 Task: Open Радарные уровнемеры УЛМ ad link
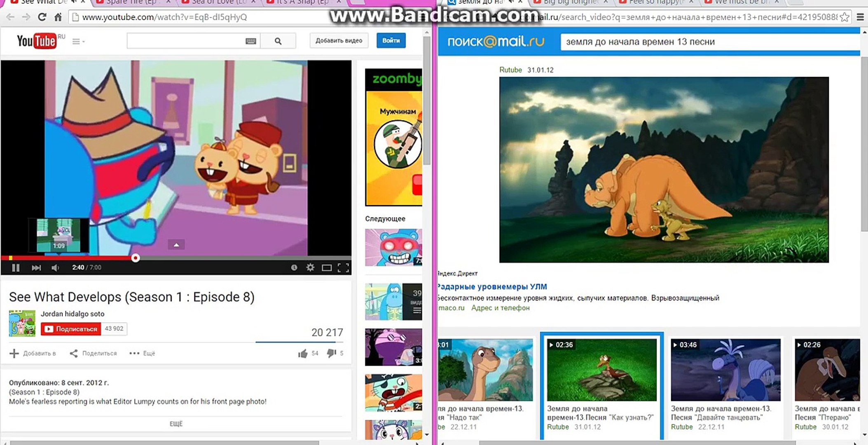coord(492,287)
